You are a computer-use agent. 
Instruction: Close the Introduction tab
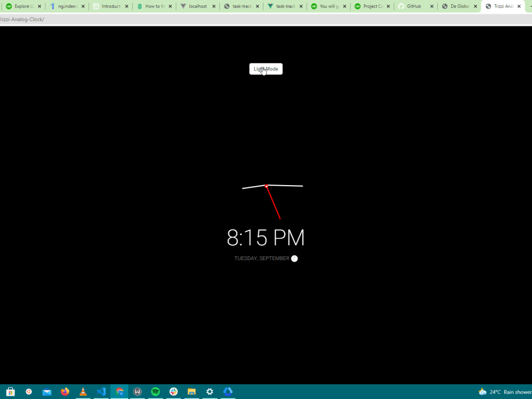127,6
